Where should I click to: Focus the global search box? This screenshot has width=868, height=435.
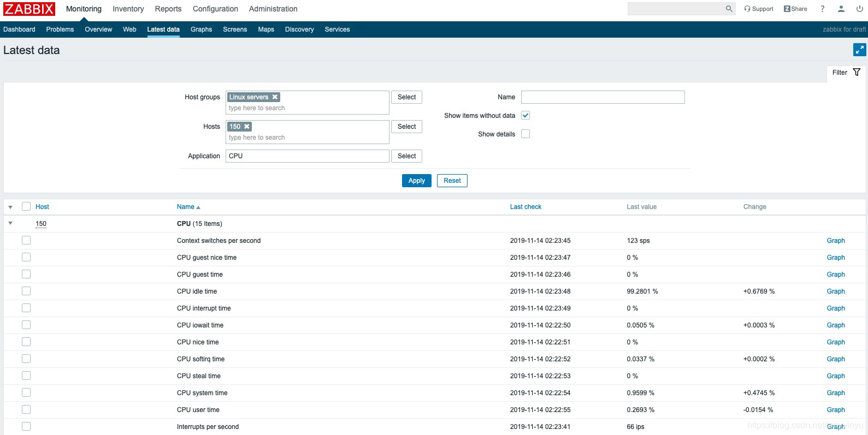[x=676, y=9]
